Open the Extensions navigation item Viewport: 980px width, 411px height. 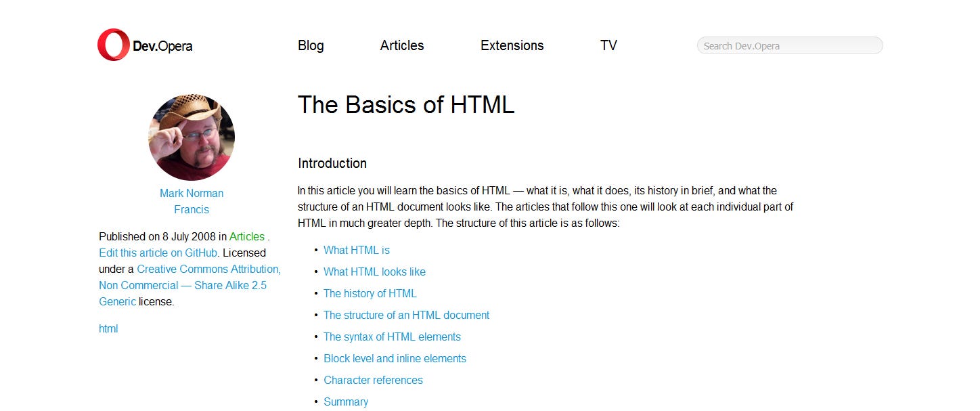[512, 45]
